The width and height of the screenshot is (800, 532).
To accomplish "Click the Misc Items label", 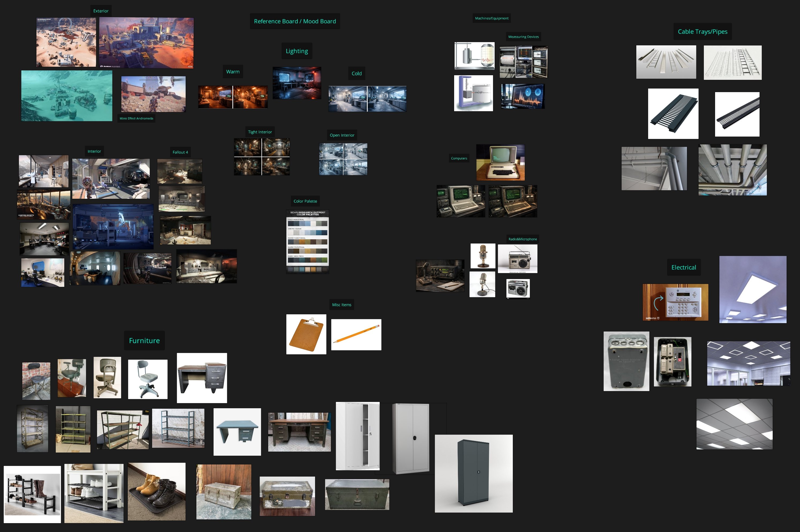I will coord(341,305).
